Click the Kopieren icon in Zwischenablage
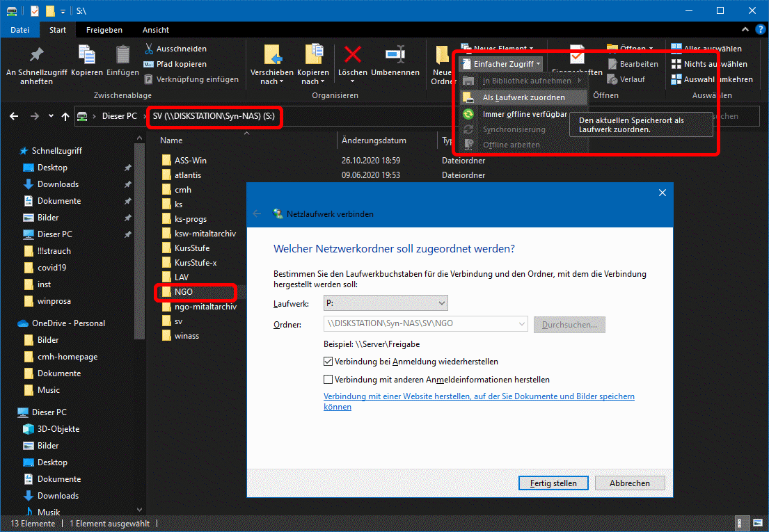 tap(87, 56)
